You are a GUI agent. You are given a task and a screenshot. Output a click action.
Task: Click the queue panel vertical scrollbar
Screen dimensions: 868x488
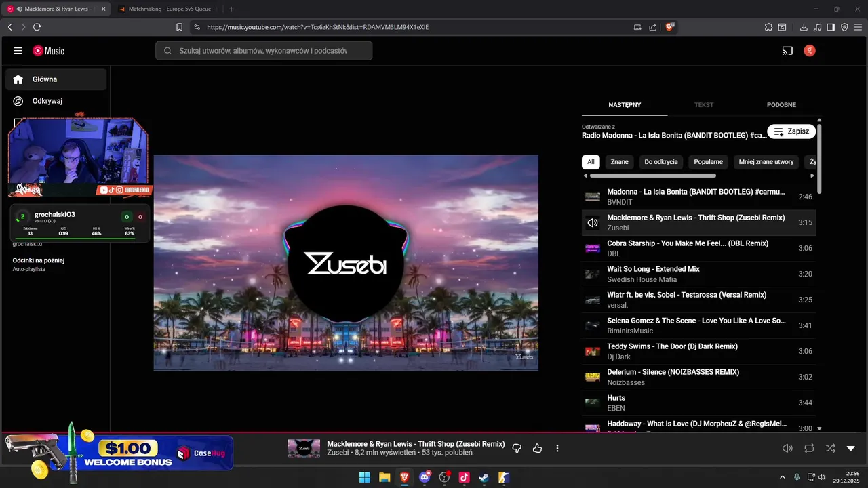click(819, 159)
